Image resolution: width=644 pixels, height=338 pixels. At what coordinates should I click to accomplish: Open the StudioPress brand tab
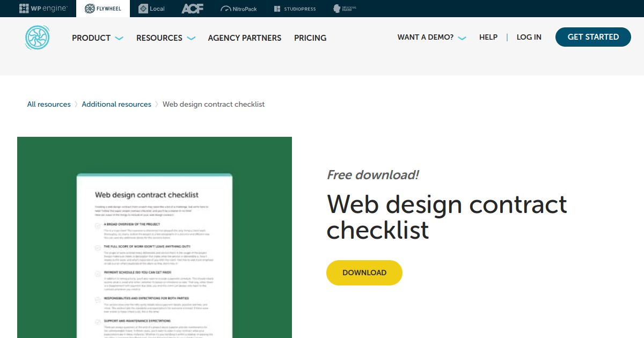coord(295,9)
